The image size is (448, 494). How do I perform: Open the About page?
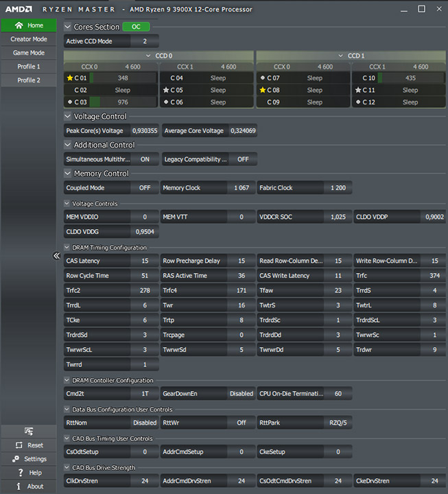click(29, 486)
